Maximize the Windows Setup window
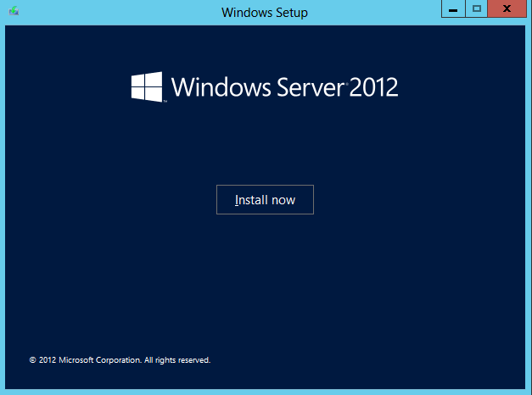Screen dimensions: 532x395 [476, 8]
